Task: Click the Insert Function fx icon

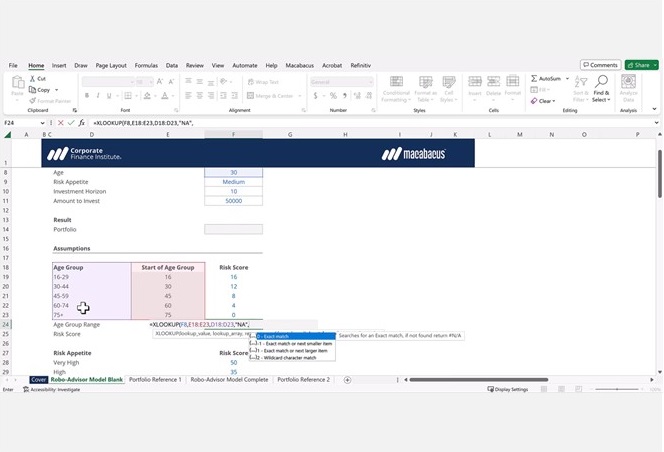Action: (x=82, y=123)
